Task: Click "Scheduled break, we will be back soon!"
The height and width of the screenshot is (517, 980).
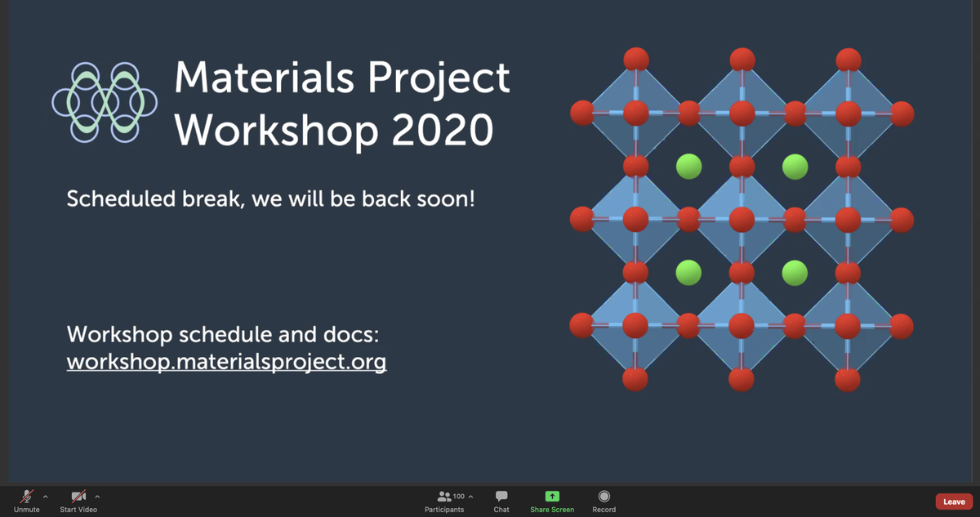Action: click(x=270, y=199)
